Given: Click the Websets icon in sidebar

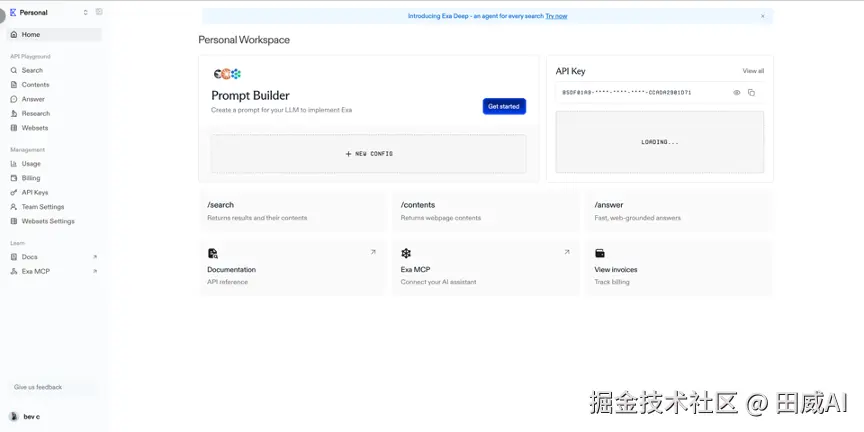Looking at the screenshot, I should [14, 128].
